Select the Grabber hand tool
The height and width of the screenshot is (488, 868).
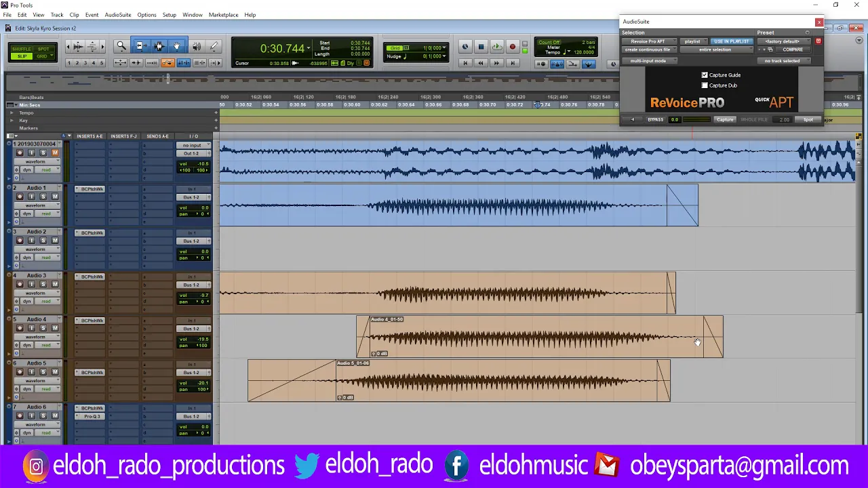tap(176, 47)
